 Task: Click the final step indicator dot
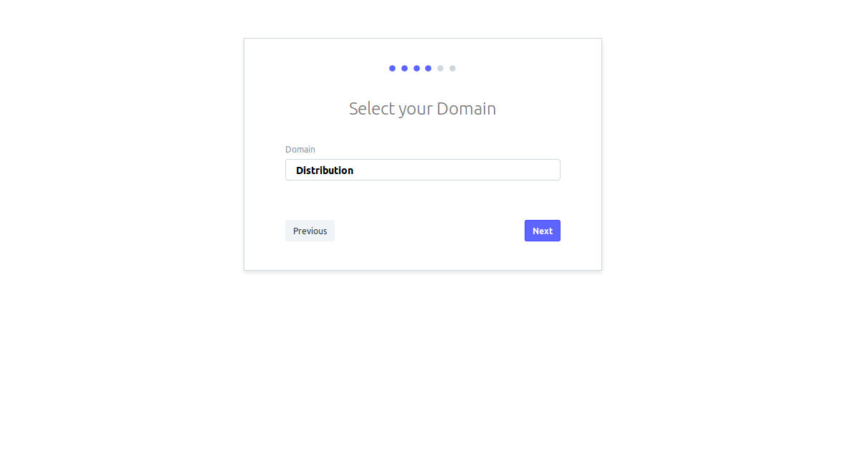[452, 69]
